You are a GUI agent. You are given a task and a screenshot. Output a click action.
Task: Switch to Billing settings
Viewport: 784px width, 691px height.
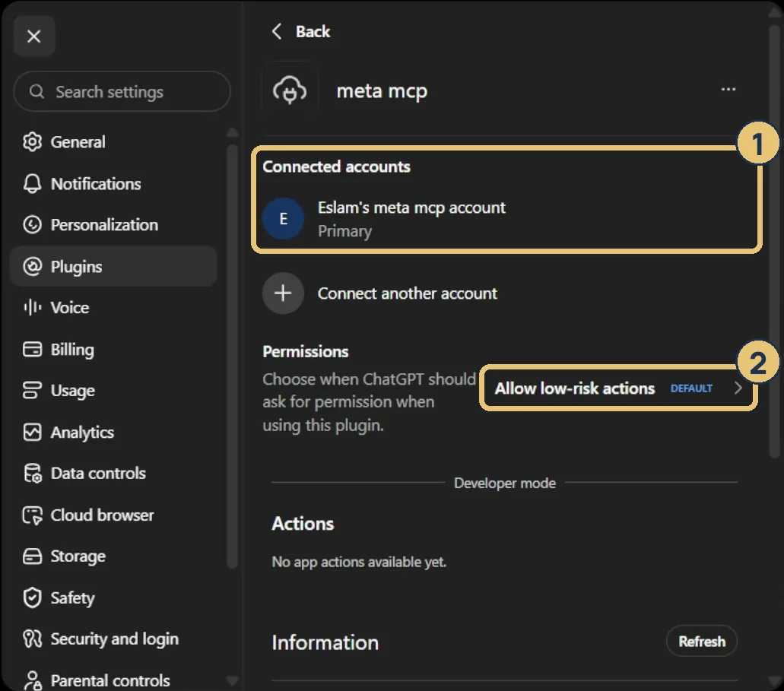(113, 349)
